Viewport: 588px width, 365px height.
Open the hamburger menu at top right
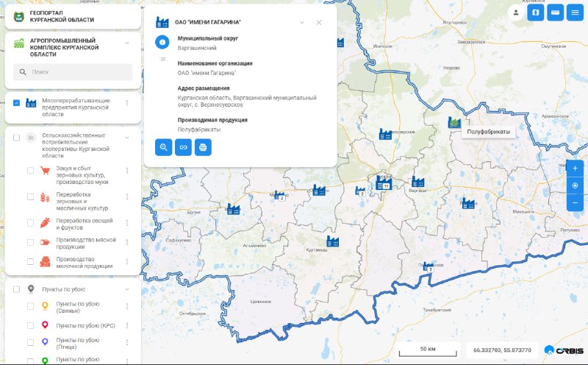tap(574, 12)
